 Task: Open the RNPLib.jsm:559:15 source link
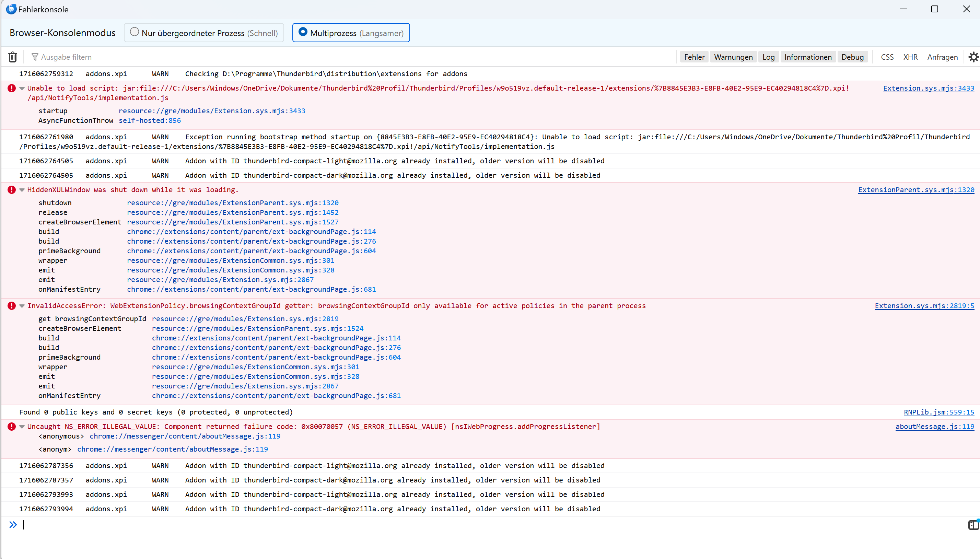pyautogui.click(x=938, y=412)
